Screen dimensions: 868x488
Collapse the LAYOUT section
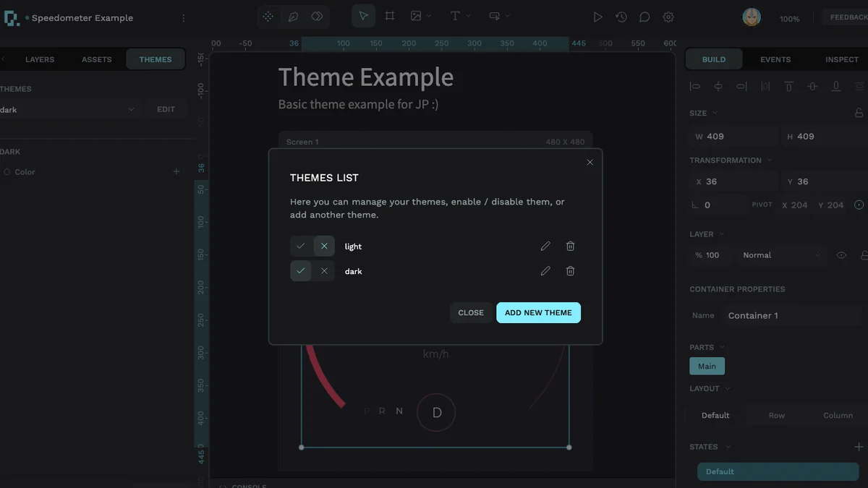point(728,389)
